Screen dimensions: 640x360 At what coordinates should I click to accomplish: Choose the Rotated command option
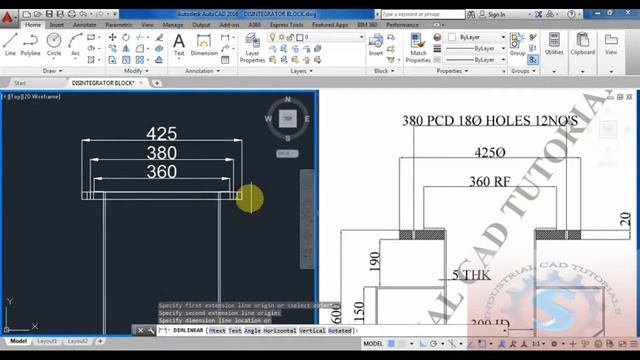[340, 331]
